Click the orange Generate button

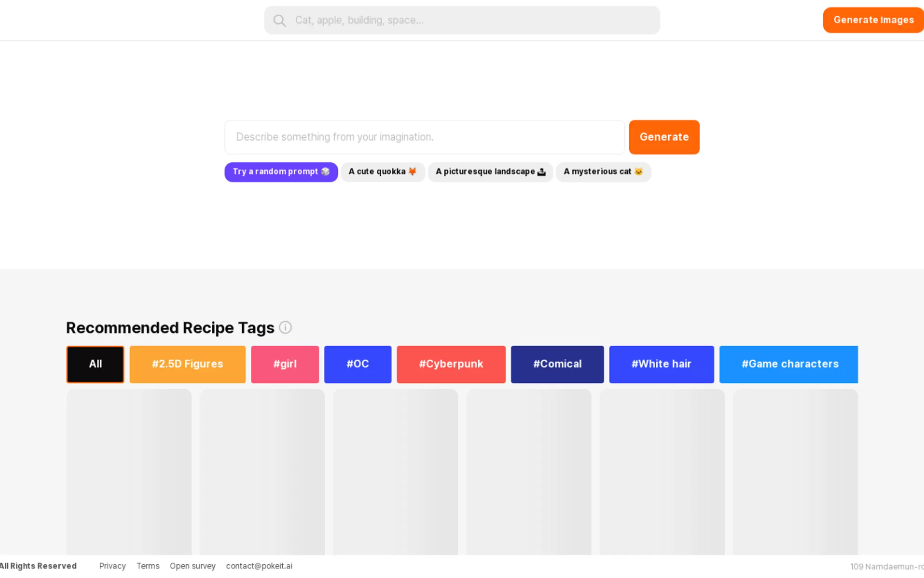coord(664,137)
